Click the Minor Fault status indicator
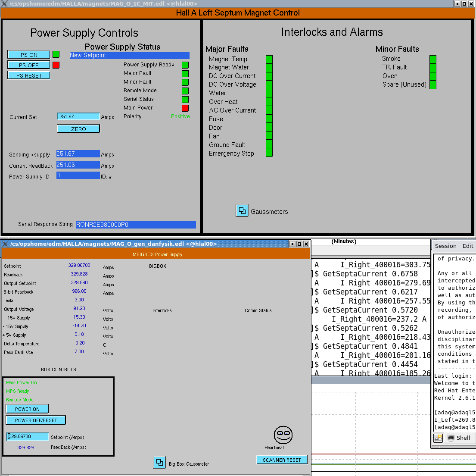This screenshot has height=476, width=476. coord(185,82)
